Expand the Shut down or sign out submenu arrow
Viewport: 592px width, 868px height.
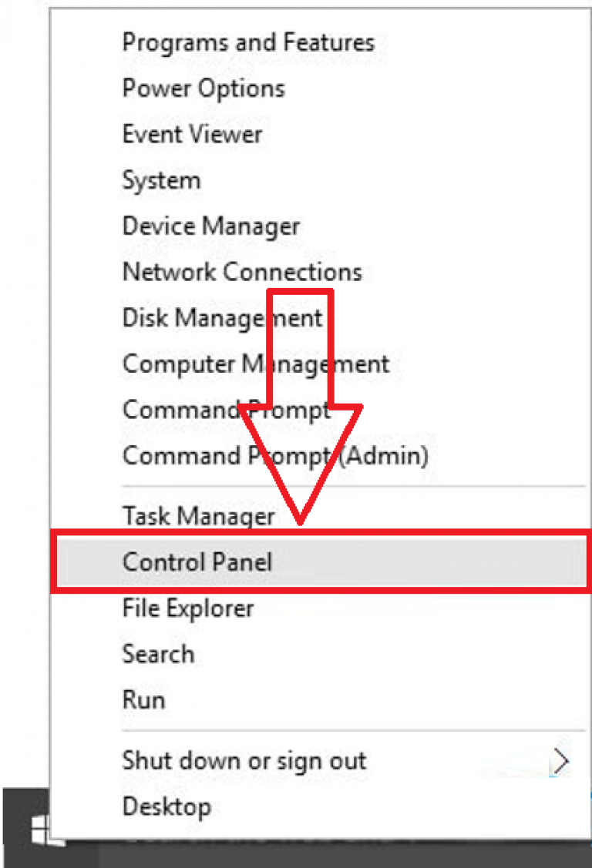point(562,760)
